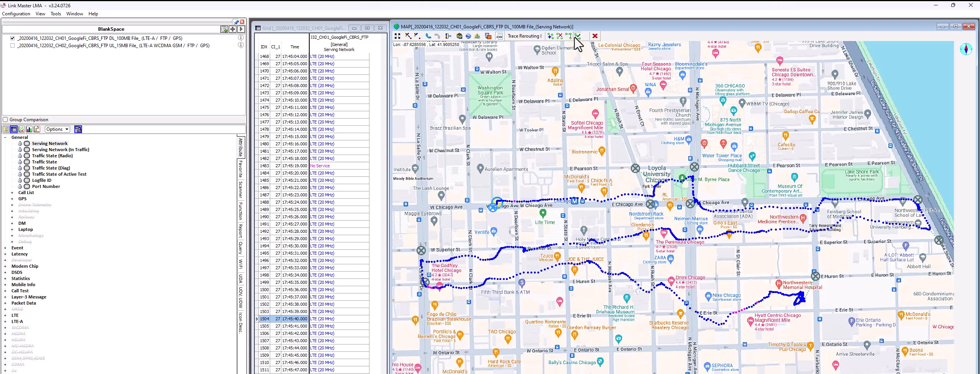Open the Help menu

pos(93,14)
